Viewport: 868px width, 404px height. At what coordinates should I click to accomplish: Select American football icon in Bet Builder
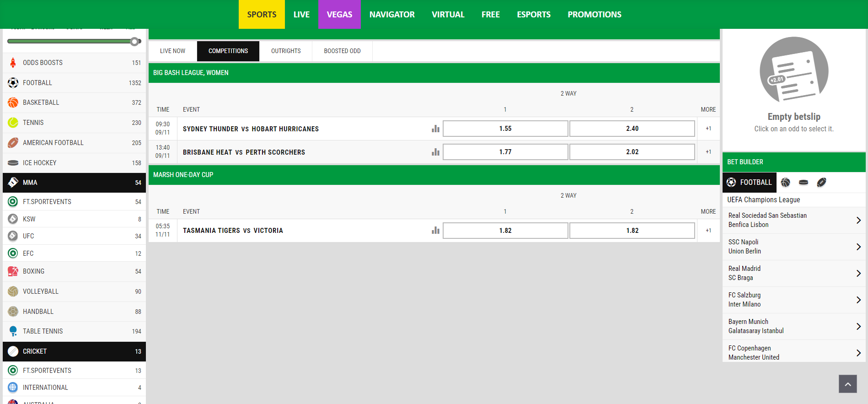click(822, 183)
